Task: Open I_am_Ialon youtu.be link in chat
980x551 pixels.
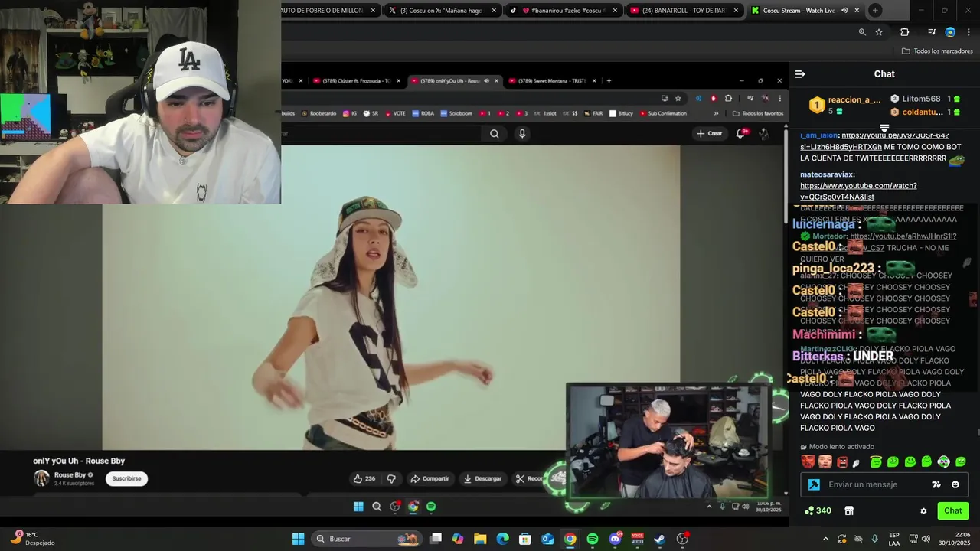Action: 874,141
